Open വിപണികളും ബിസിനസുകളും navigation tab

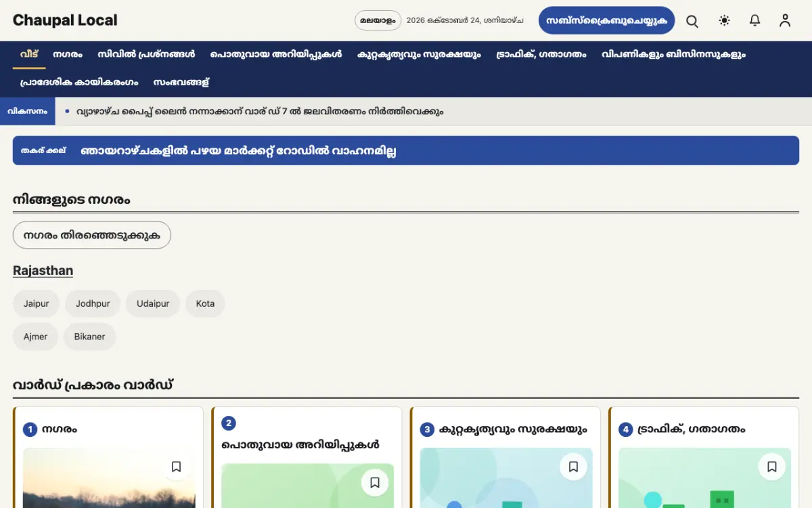tap(673, 55)
